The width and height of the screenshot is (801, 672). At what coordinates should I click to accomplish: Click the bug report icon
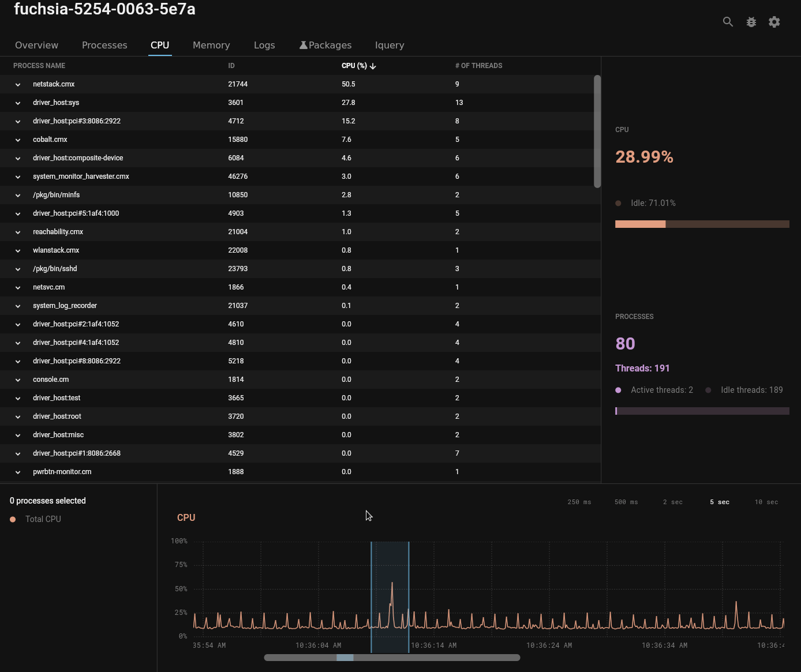[751, 22]
